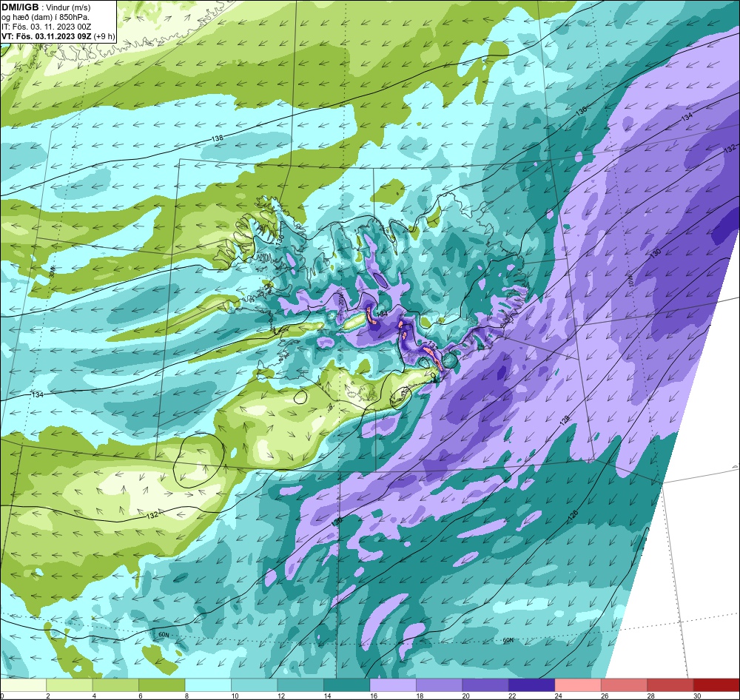Click legend tick label '12'
Screen dimensions: 740x700
coord(280,696)
